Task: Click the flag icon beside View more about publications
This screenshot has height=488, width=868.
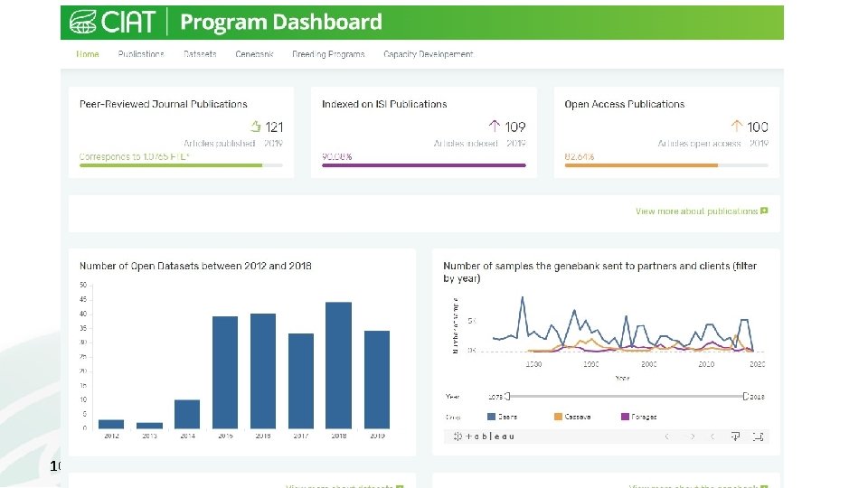Action: [765, 211]
